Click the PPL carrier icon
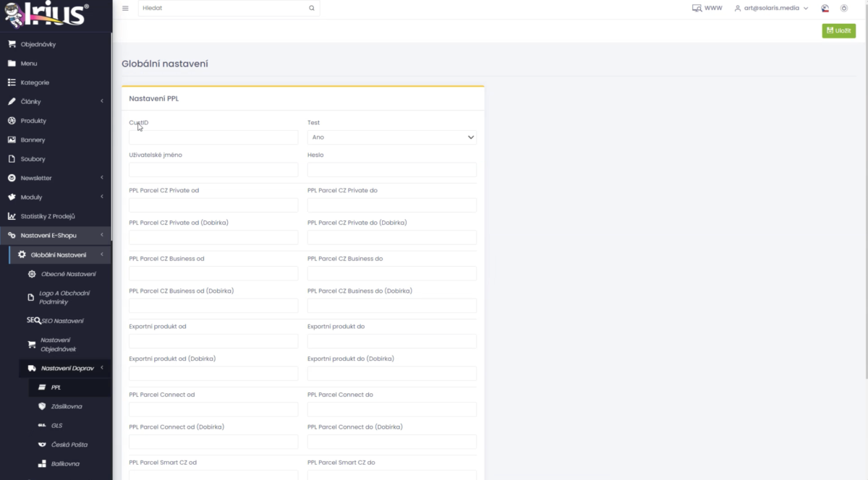 point(42,387)
